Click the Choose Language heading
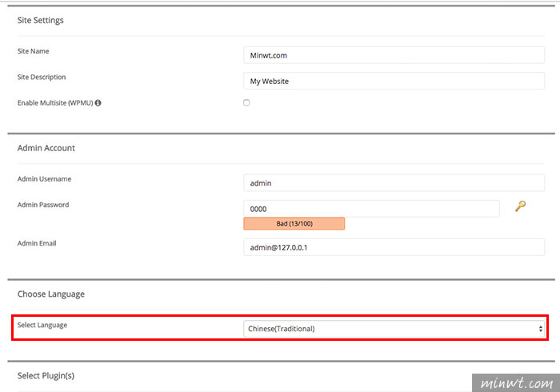This screenshot has width=560, height=392. (51, 294)
